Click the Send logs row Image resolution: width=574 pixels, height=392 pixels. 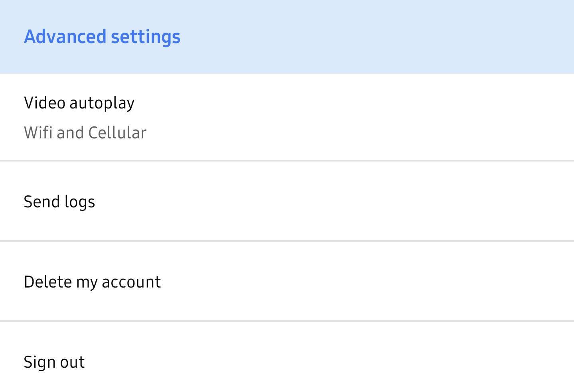click(287, 201)
